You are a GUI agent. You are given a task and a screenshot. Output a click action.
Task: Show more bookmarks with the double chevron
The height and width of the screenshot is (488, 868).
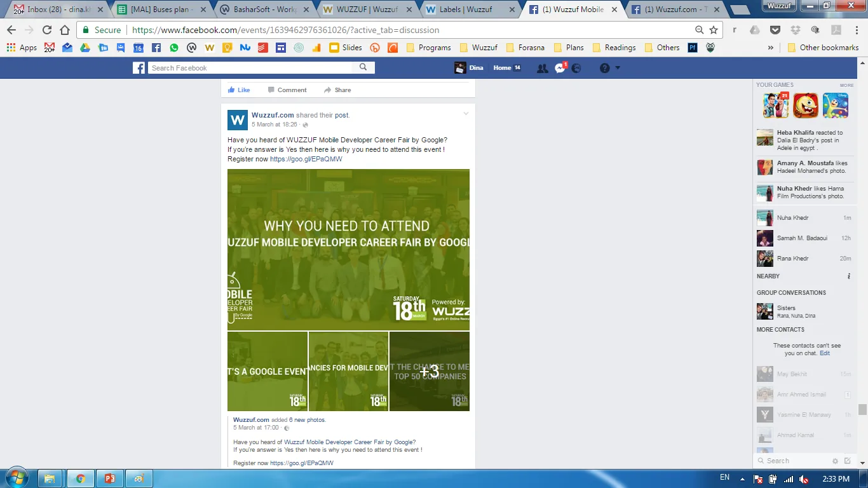coord(770,48)
